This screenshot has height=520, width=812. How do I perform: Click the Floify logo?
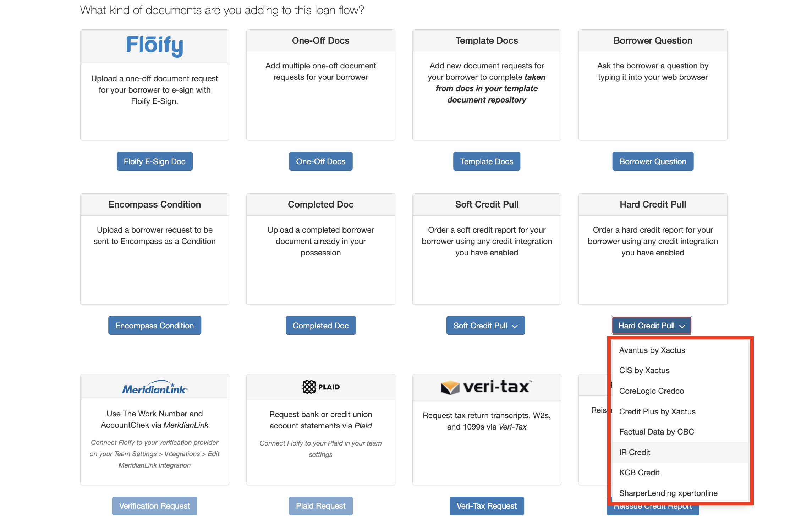pos(154,45)
